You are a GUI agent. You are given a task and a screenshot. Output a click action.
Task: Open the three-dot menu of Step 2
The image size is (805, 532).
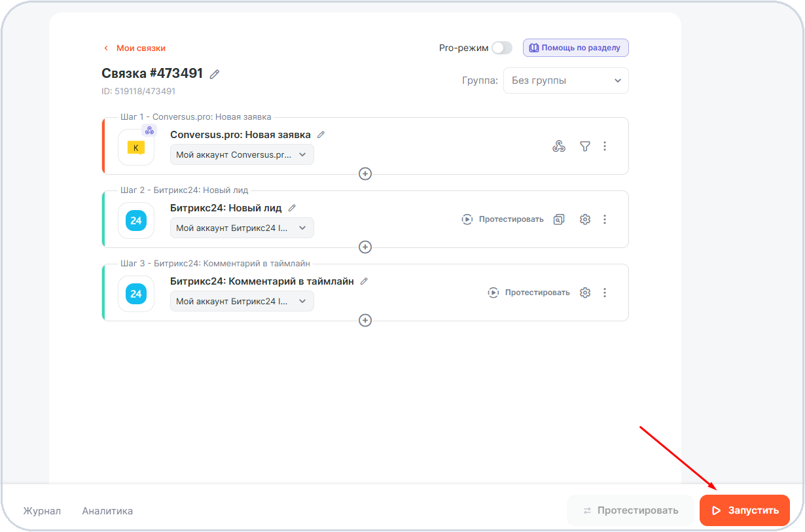[605, 219]
